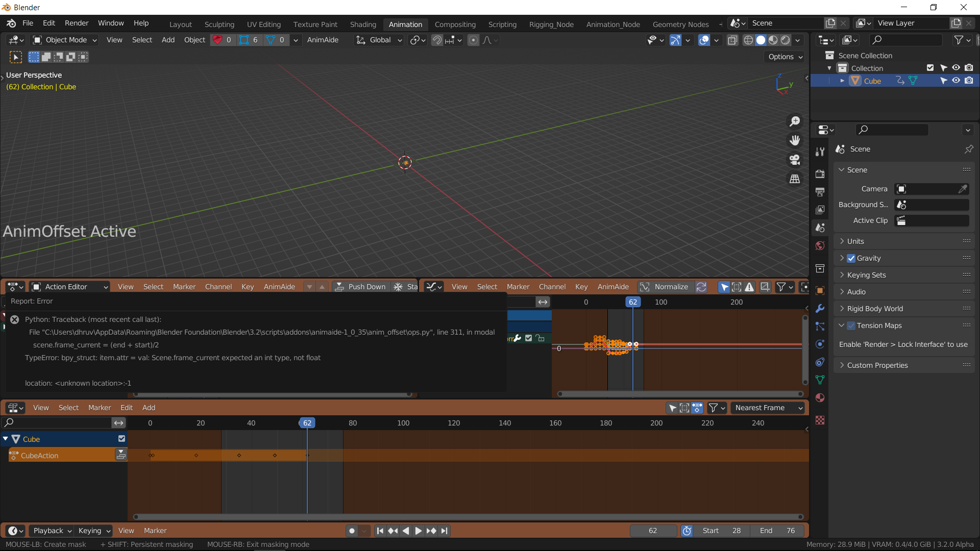The image size is (980, 551).
Task: Switch to the Scripting workspace tab
Action: coord(502,24)
